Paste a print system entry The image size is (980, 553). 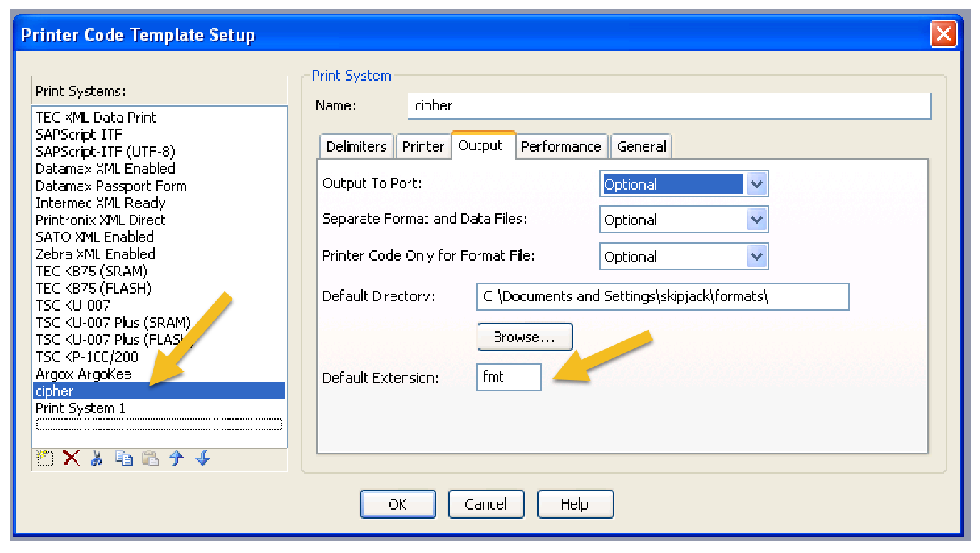pyautogui.click(x=150, y=458)
